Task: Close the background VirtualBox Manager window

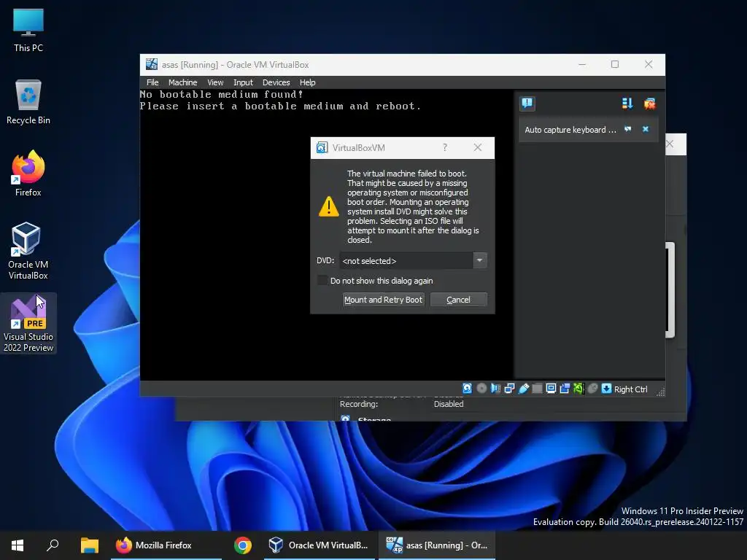Action: [x=670, y=144]
